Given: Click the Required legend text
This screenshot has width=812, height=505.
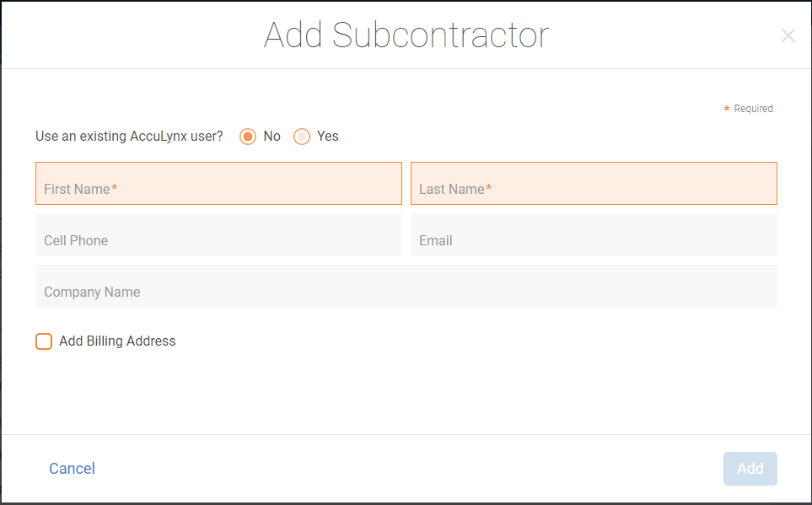Looking at the screenshot, I should pyautogui.click(x=754, y=109).
